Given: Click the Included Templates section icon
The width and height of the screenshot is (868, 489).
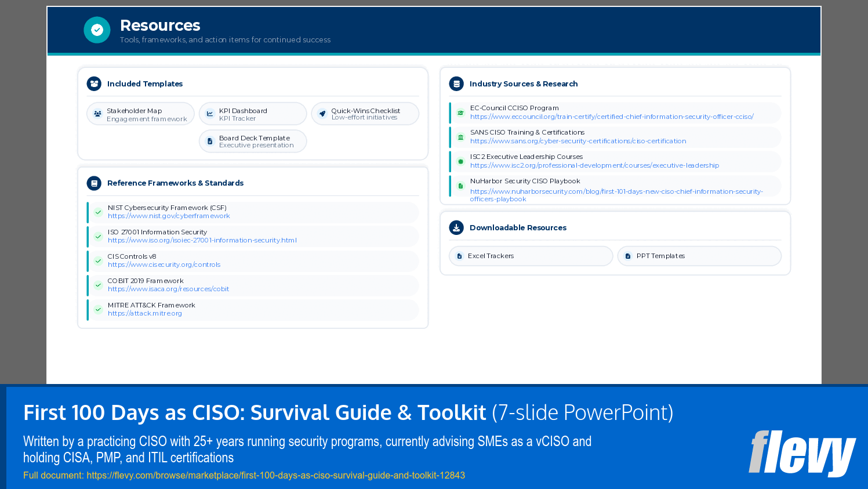Looking at the screenshot, I should [x=94, y=84].
